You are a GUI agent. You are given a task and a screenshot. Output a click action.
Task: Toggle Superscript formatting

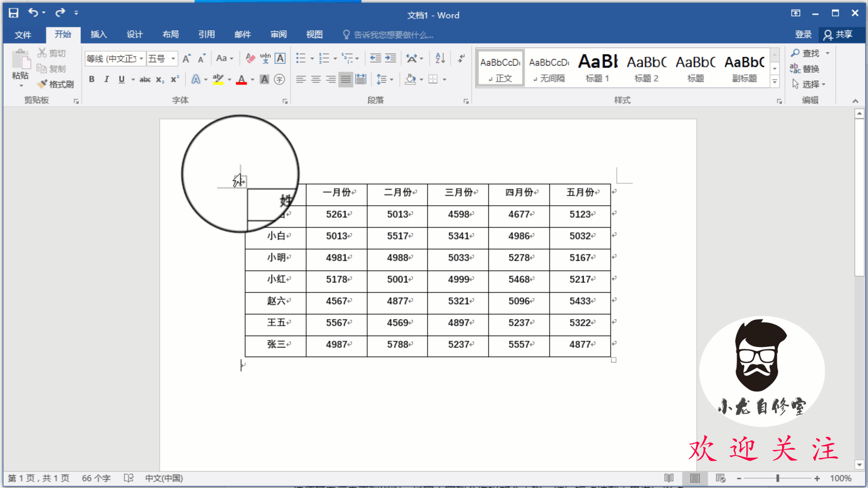pos(175,80)
